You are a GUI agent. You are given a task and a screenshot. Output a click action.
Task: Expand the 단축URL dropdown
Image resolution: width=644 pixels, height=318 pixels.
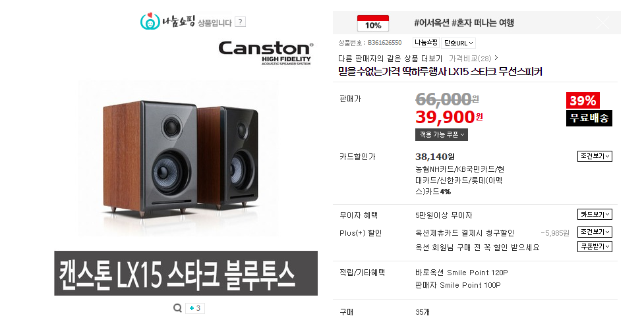pyautogui.click(x=458, y=43)
